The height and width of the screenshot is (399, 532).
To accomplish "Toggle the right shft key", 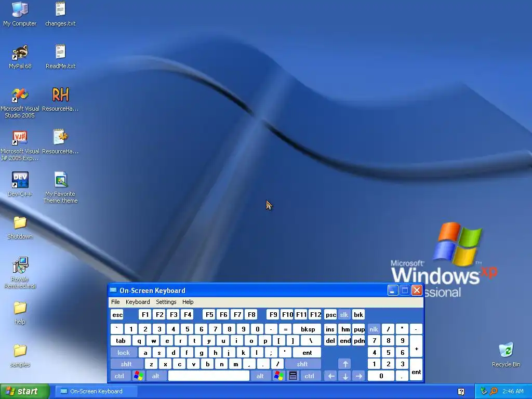I will click(x=302, y=364).
